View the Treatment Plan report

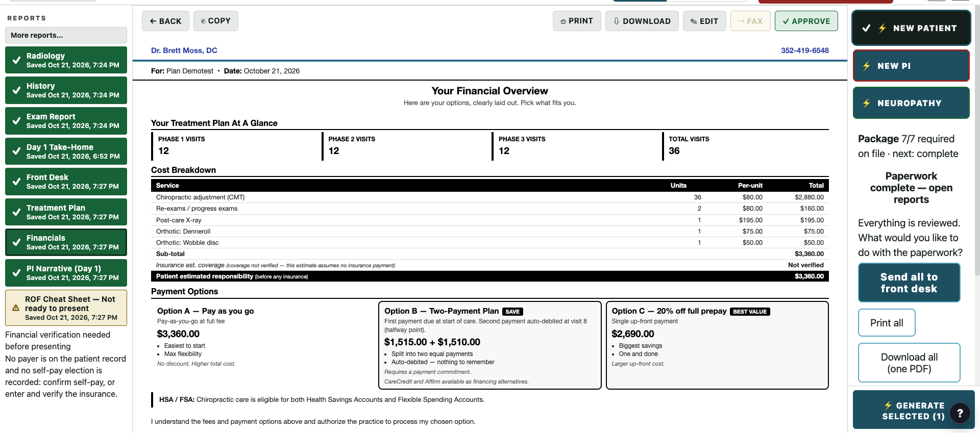[x=66, y=212]
